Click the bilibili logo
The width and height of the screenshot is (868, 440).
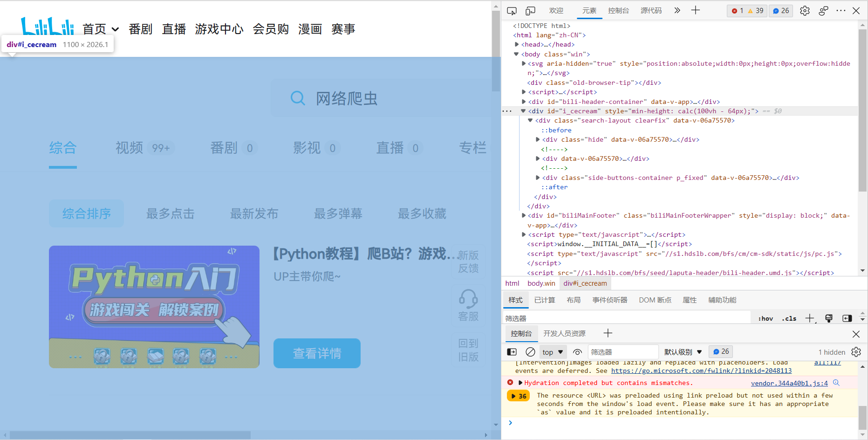coord(48,26)
